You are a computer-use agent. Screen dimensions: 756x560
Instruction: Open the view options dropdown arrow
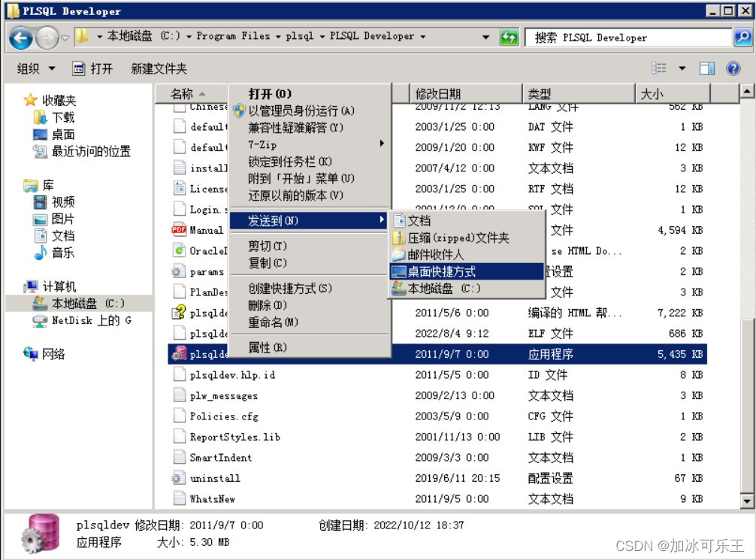point(682,68)
